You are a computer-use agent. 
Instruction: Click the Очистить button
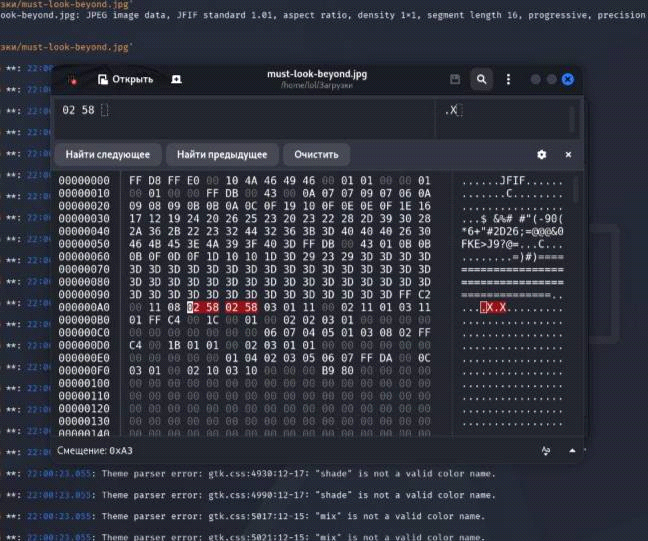coord(317,155)
